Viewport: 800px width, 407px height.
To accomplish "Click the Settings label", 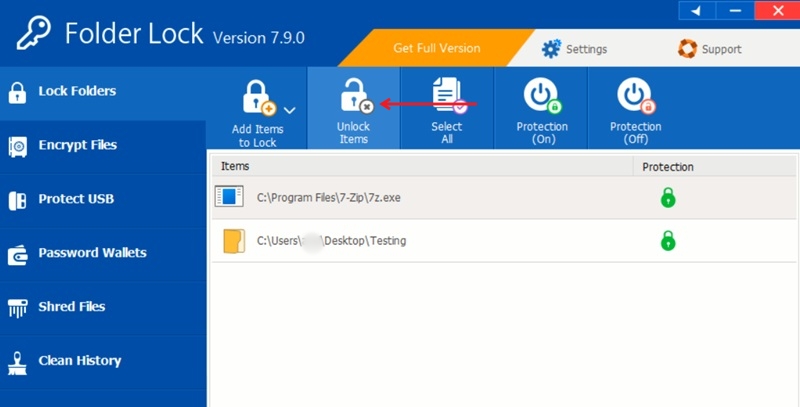I will point(586,49).
